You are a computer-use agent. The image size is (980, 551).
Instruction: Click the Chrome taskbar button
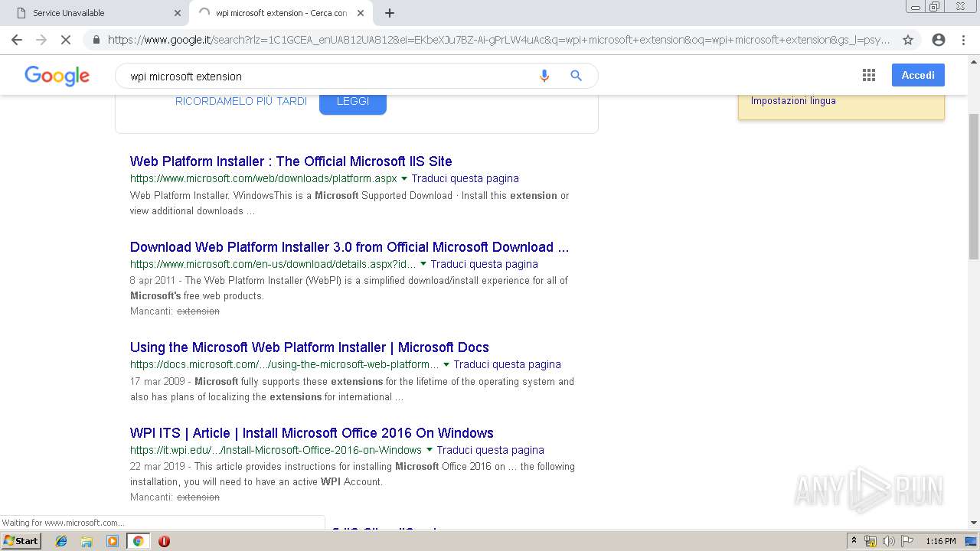pyautogui.click(x=138, y=541)
